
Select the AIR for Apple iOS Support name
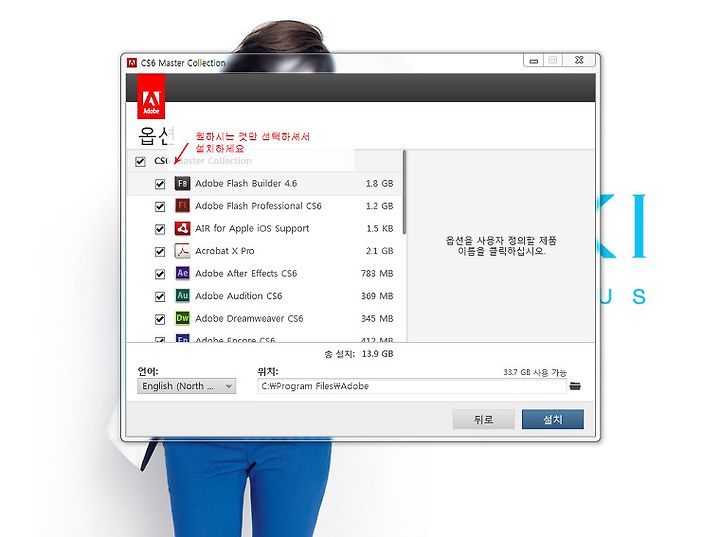252,228
